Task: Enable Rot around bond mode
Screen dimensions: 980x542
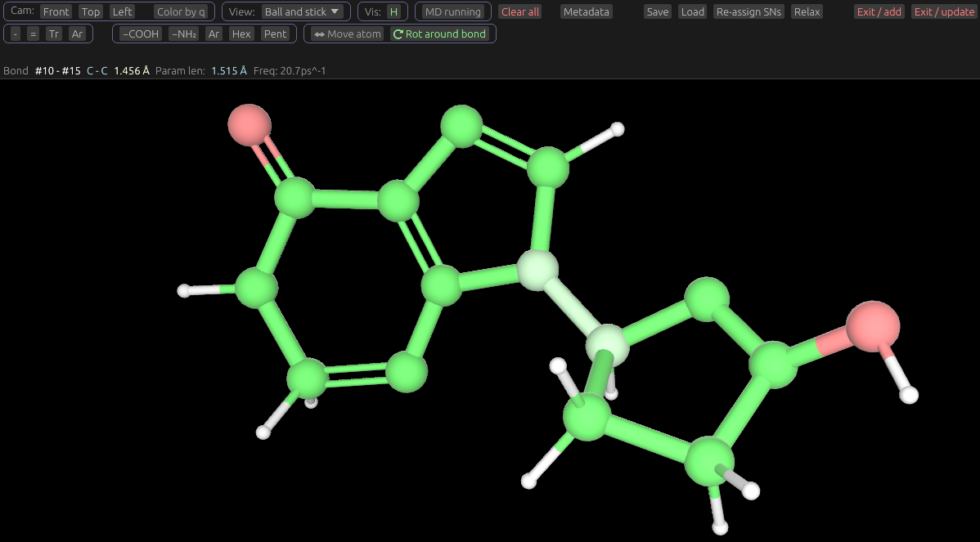Action: (x=439, y=34)
